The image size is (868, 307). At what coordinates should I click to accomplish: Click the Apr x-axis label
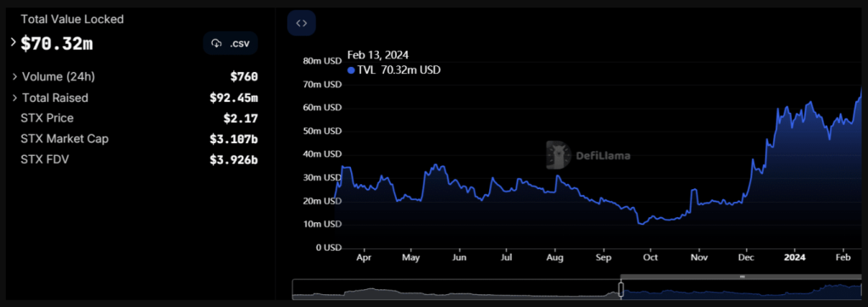coord(363,258)
